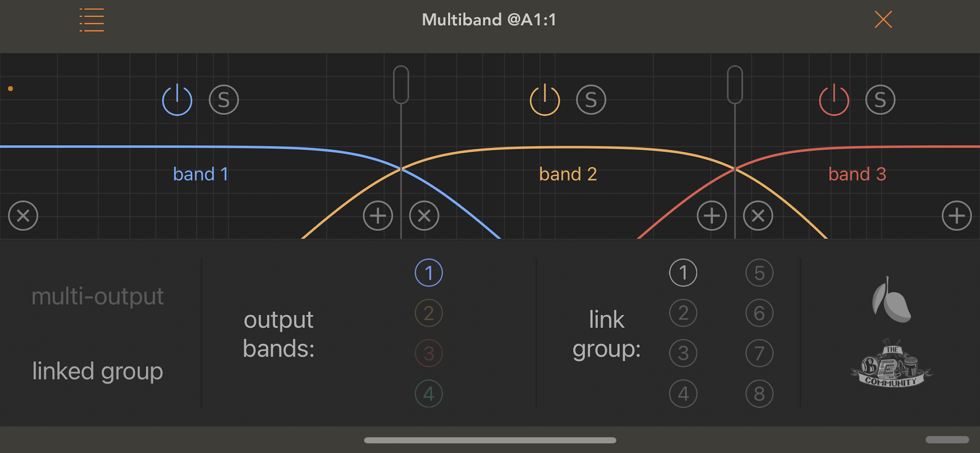
Task: Remove band 3 with its X icon
Action: tap(758, 216)
